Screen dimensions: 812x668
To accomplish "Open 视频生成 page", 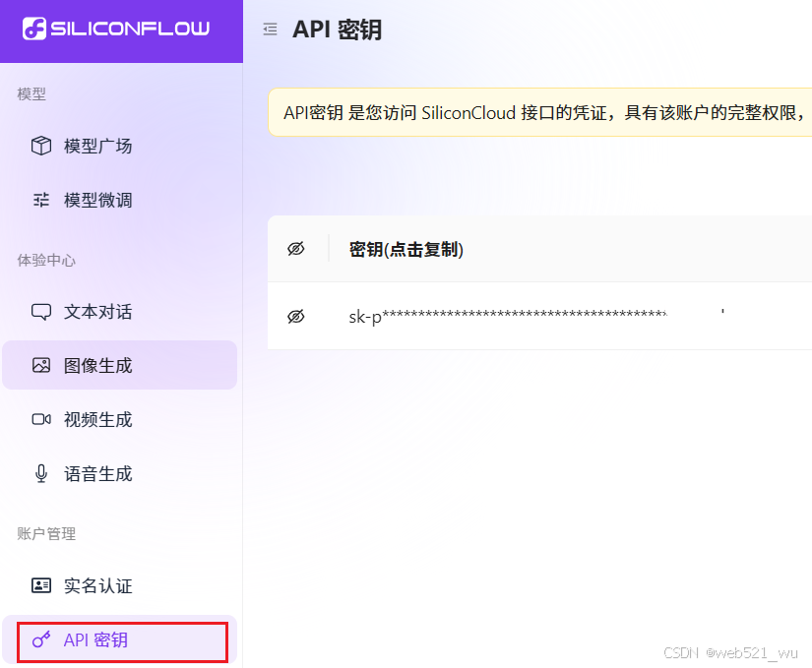I will (x=120, y=419).
